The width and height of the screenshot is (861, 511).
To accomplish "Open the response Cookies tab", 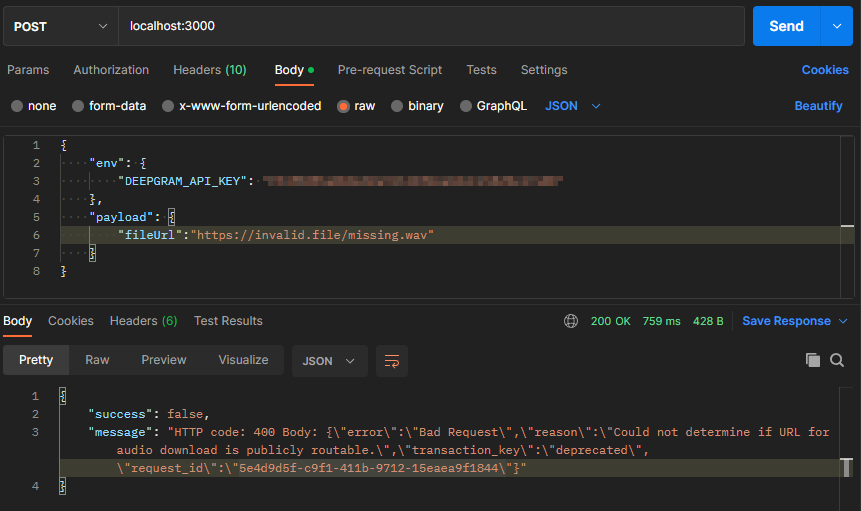I will [x=71, y=321].
